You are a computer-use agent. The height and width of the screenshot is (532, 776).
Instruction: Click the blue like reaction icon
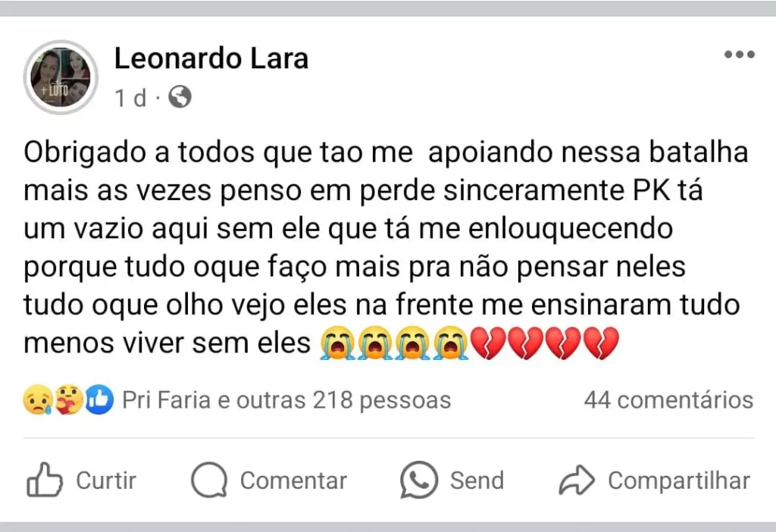[x=99, y=399]
